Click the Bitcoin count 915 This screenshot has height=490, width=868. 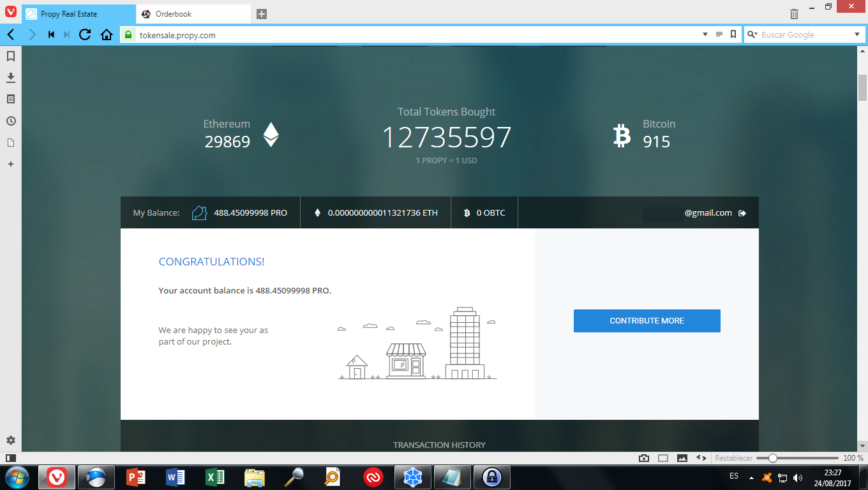click(x=657, y=142)
